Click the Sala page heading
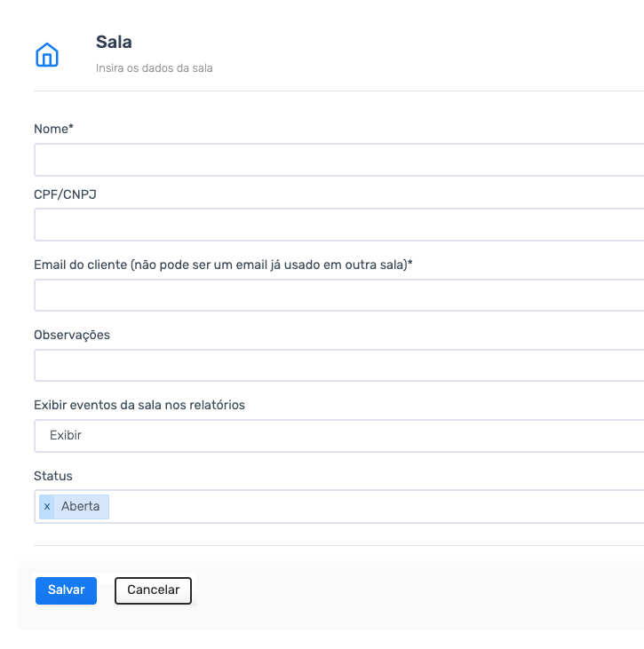The width and height of the screenshot is (644, 649). pyautogui.click(x=114, y=42)
